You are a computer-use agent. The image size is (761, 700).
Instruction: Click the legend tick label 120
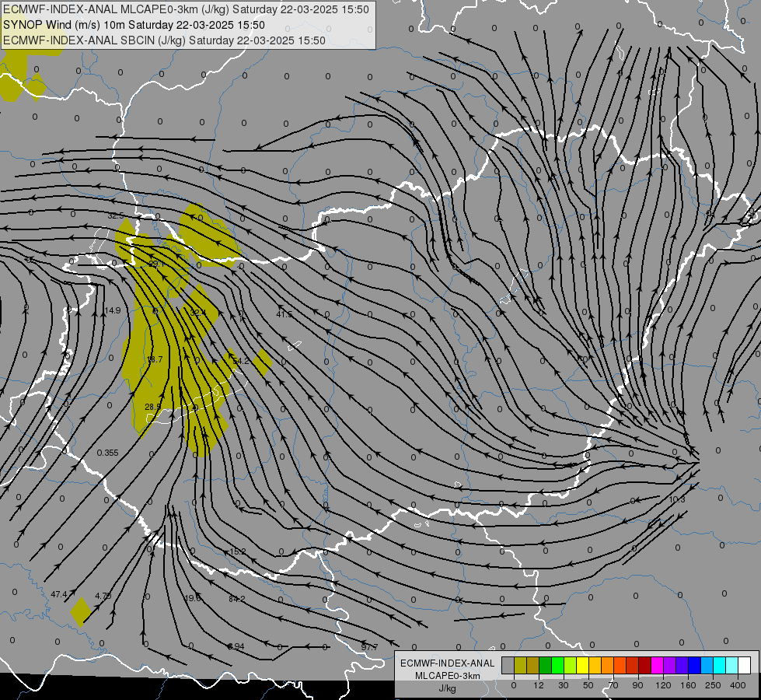[x=663, y=685]
